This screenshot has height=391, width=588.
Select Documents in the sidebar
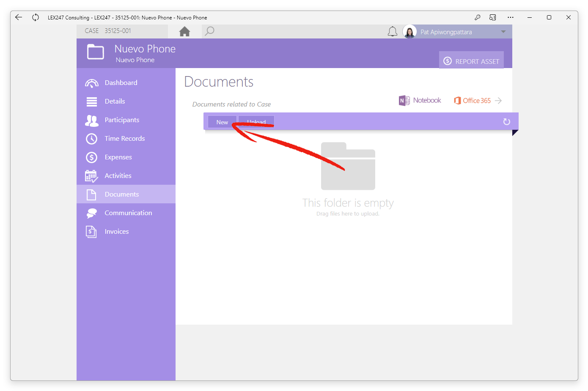pyautogui.click(x=126, y=194)
